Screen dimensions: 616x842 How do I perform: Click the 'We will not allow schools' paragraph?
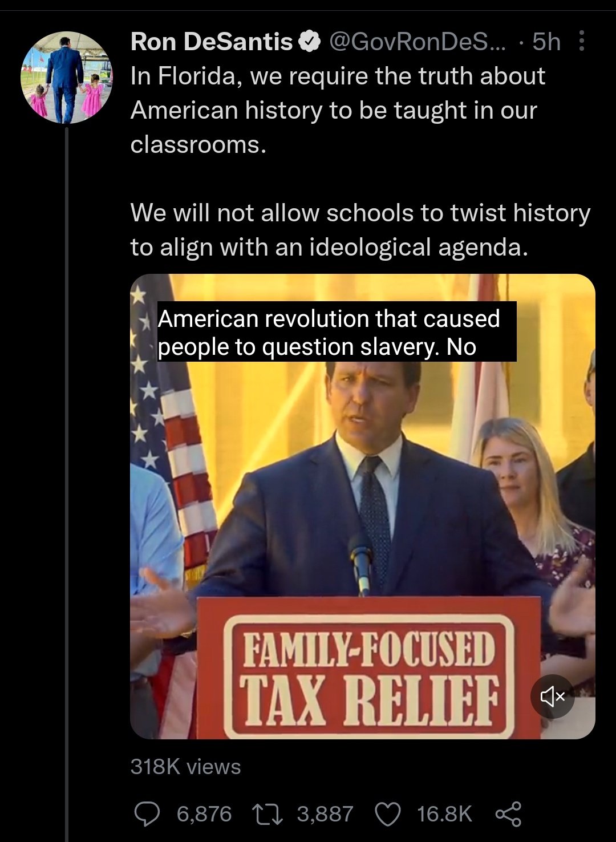pyautogui.click(x=360, y=230)
